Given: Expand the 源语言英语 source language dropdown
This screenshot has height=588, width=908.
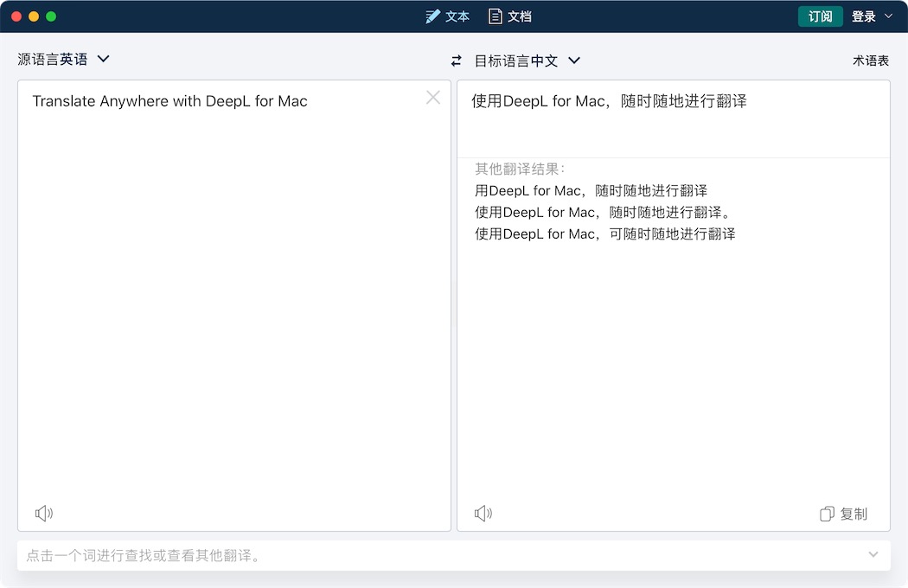Looking at the screenshot, I should pos(63,59).
